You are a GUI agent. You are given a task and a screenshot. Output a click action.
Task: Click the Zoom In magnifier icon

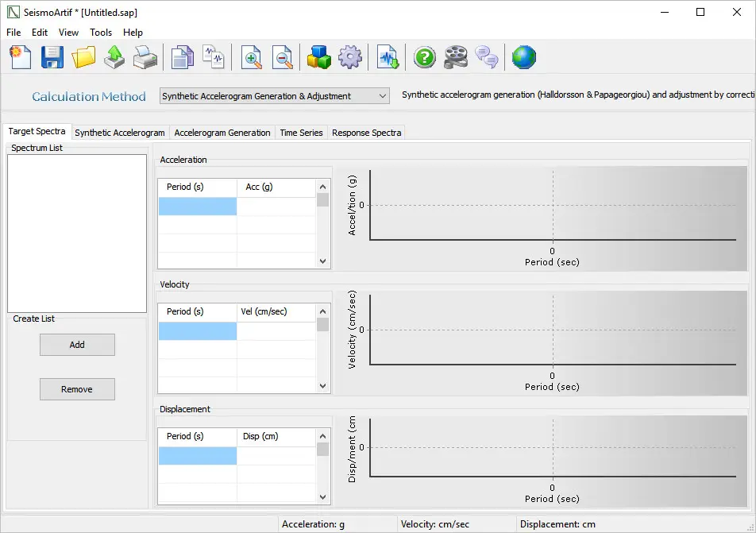click(x=252, y=57)
